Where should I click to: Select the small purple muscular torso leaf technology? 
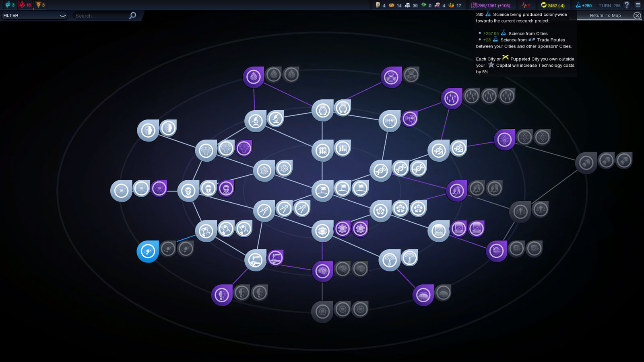pyautogui.click(x=244, y=148)
